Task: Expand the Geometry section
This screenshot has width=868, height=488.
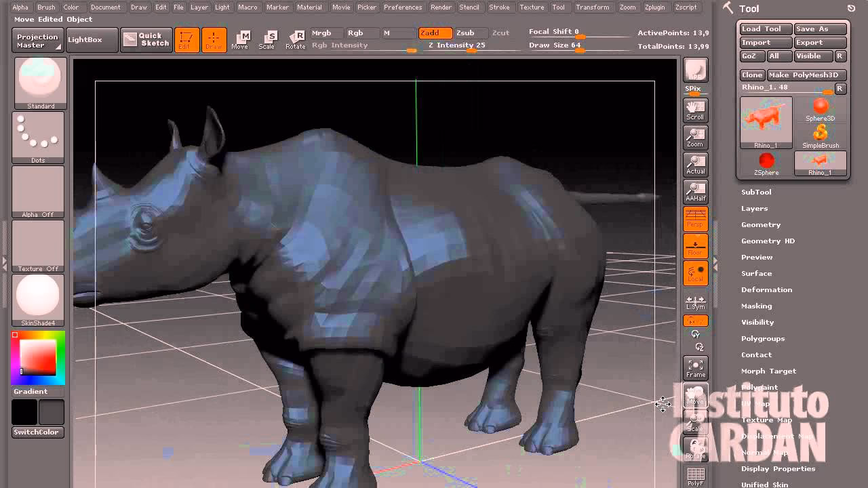Action: pos(761,224)
